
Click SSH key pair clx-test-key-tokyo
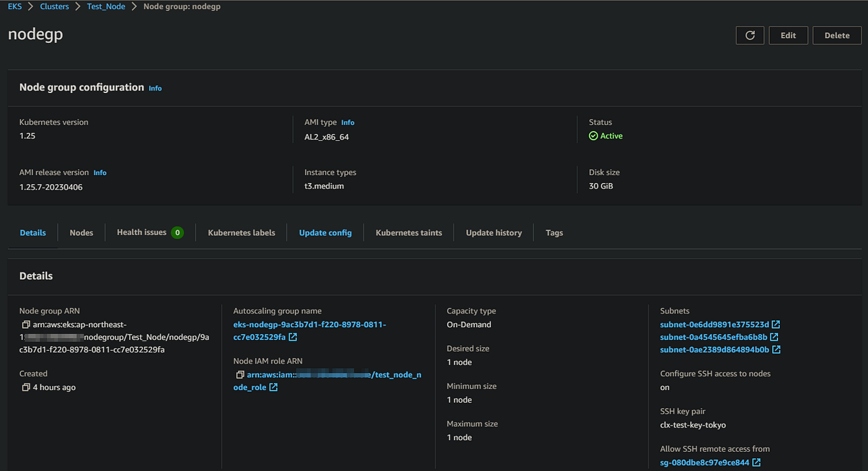tap(693, 425)
